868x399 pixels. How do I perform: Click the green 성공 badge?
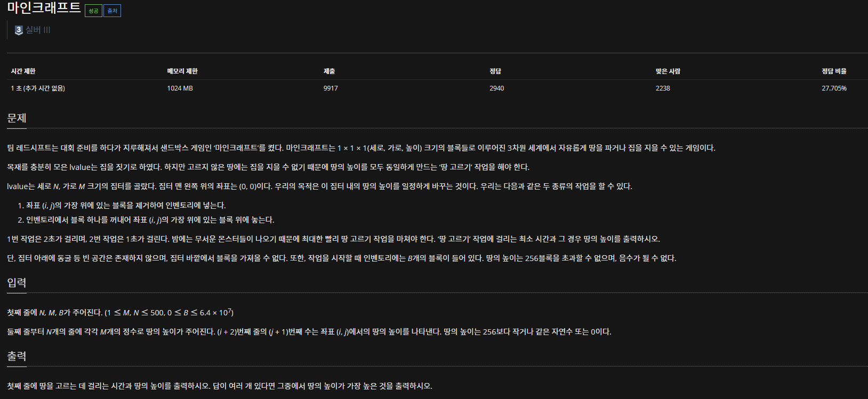pyautogui.click(x=93, y=11)
